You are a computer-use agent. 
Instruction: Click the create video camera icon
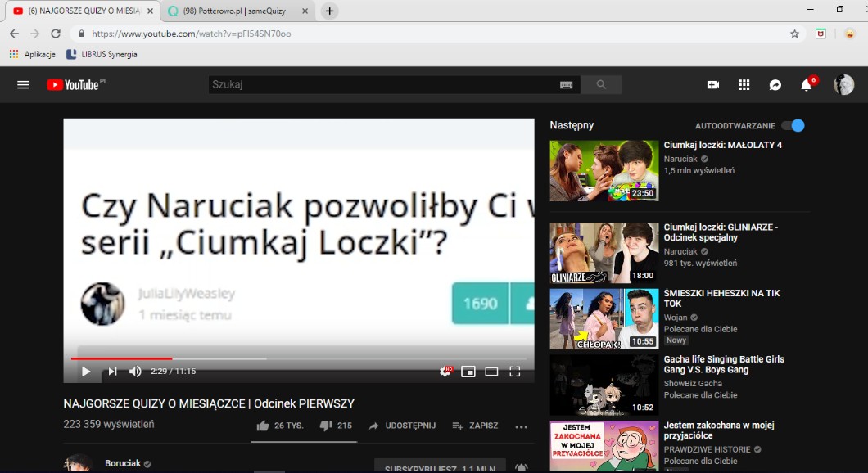(712, 85)
